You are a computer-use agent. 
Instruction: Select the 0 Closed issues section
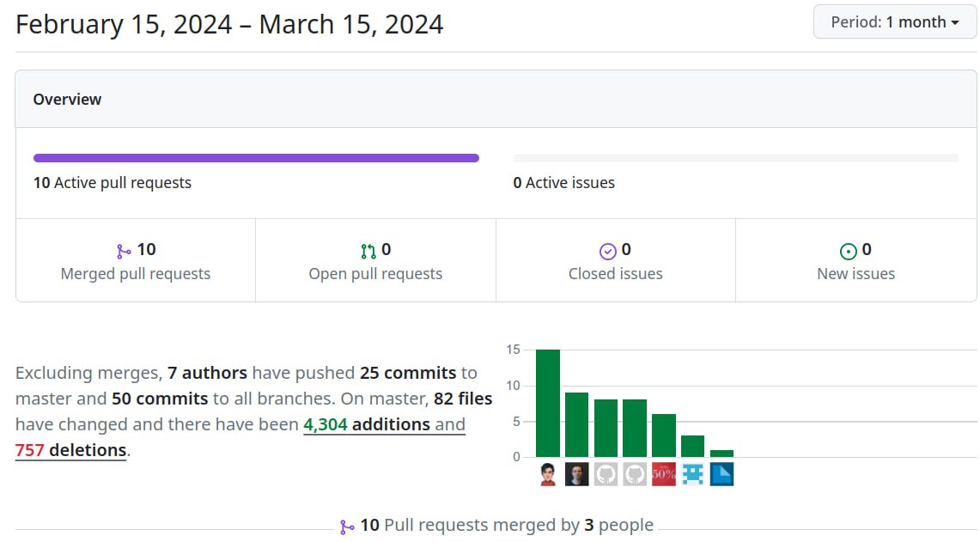coord(615,261)
